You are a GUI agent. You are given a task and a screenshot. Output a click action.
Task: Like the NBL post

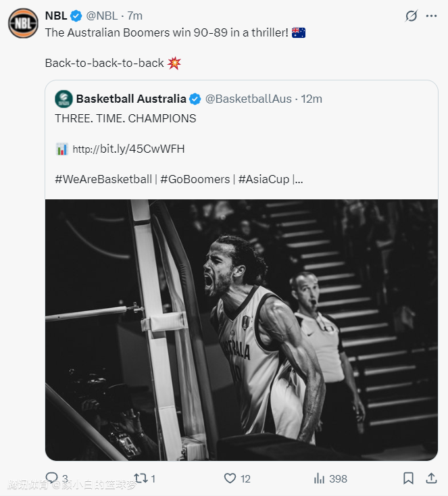230,478
